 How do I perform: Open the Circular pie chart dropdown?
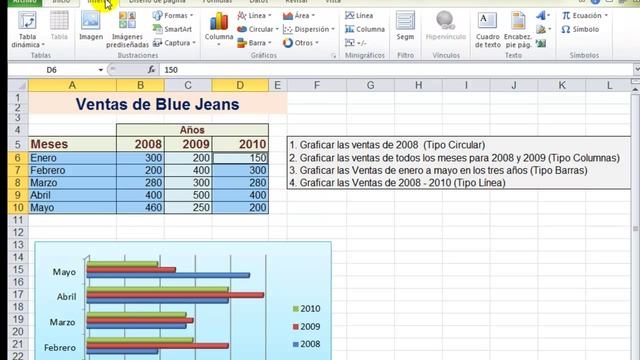(258, 29)
